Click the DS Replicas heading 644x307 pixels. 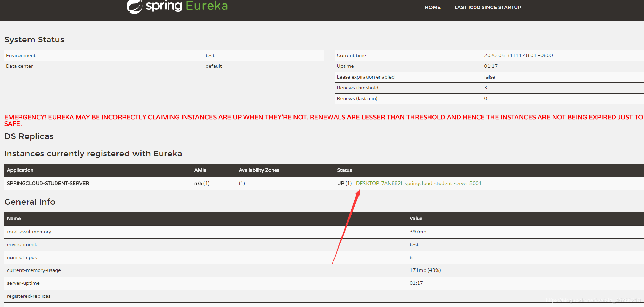29,136
